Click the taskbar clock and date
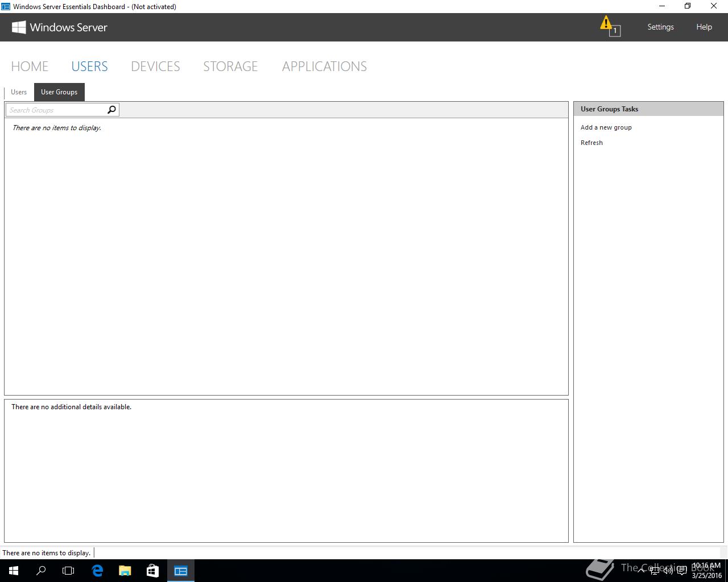The image size is (728, 582). 706,571
